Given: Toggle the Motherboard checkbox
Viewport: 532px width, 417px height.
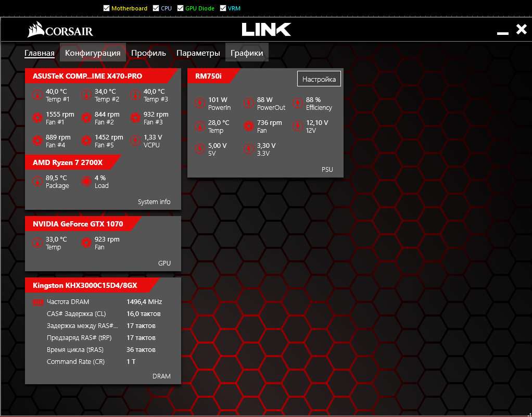Looking at the screenshot, I should tap(106, 8).
